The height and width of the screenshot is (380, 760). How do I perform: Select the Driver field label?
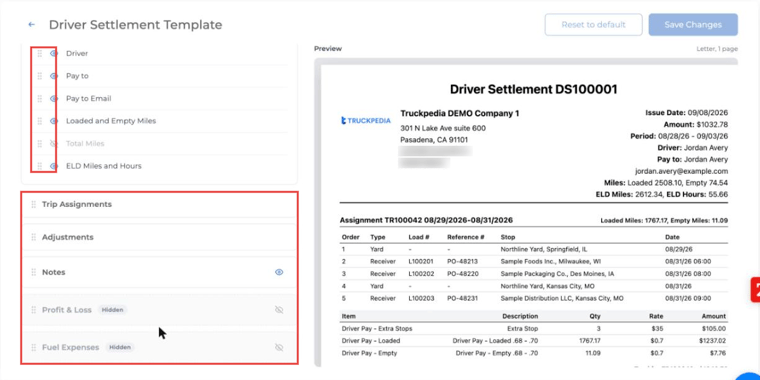(x=77, y=54)
